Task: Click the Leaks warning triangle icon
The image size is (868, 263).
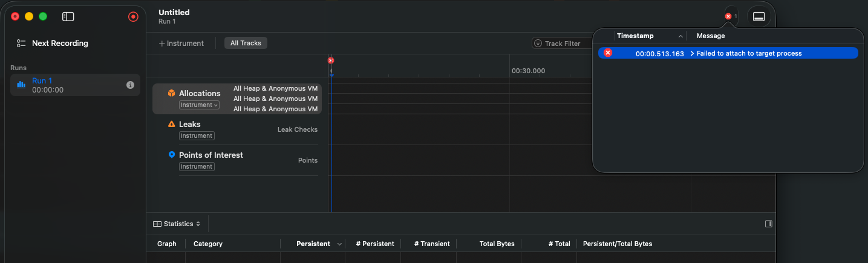Action: [172, 124]
